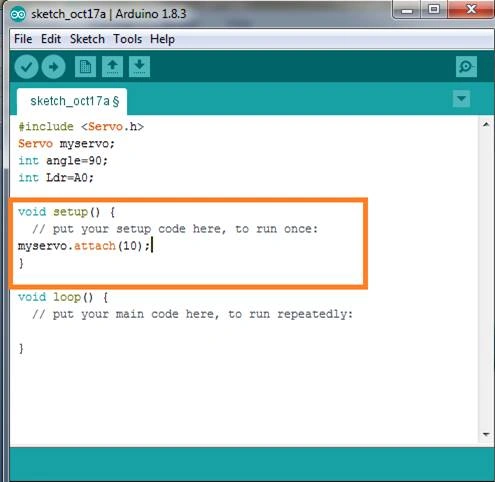Click the 'put your setup code here' comment
Viewport: 495px width, 482px height.
175,229
